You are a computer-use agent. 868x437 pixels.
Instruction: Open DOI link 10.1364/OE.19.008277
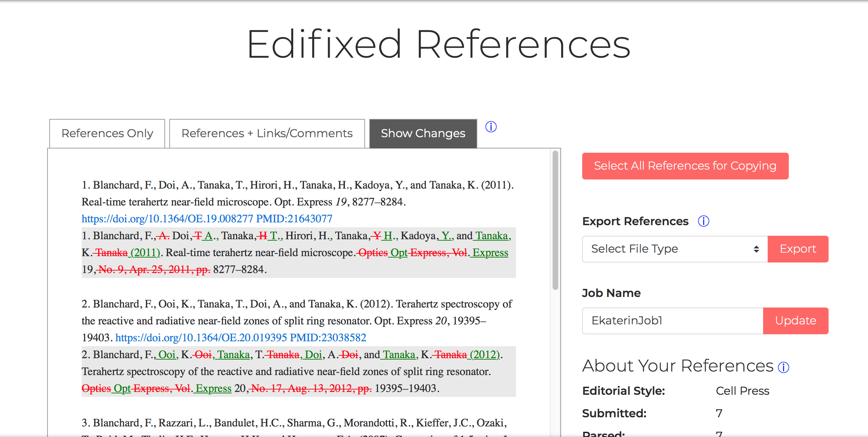pyautogui.click(x=167, y=219)
